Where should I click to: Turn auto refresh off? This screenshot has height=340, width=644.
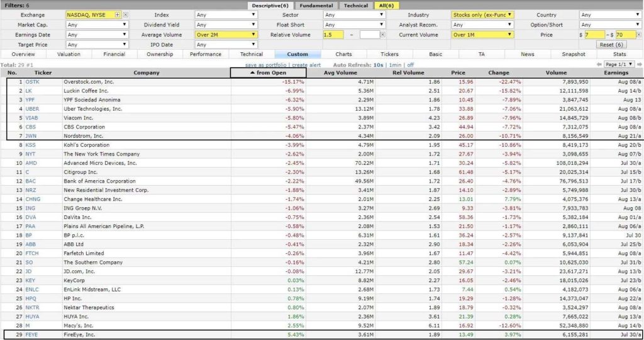click(410, 65)
